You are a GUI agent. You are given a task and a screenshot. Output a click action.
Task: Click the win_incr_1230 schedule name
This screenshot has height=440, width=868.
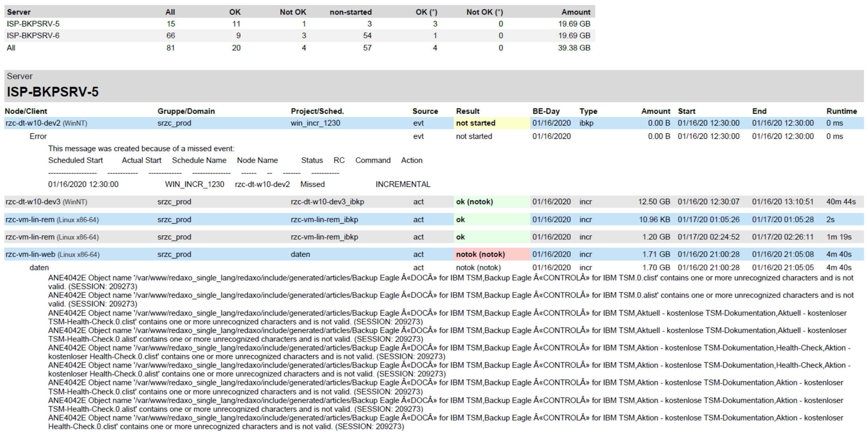315,123
